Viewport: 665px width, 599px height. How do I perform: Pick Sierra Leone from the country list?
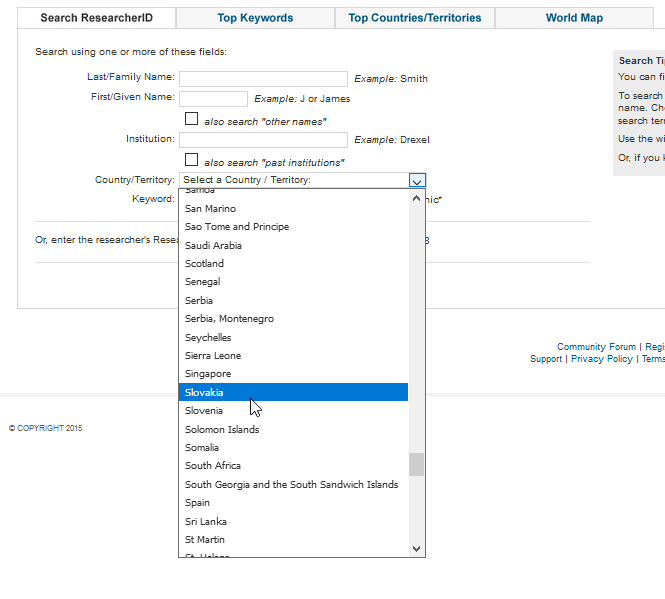[x=293, y=356]
